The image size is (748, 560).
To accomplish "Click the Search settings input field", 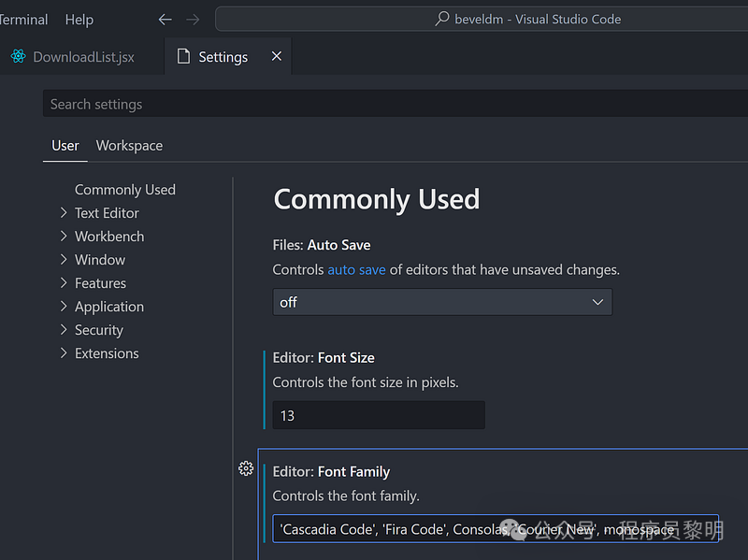I will 374,104.
